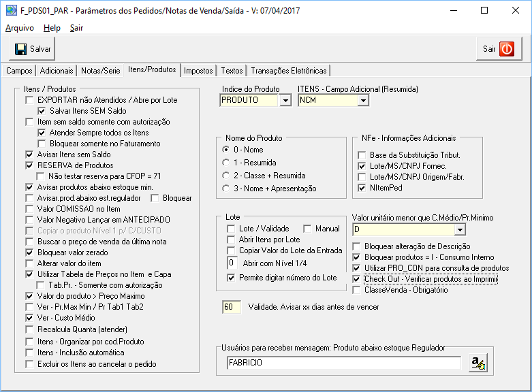Click the Abrir com Nível 1/4 number field
The height and width of the screenshot is (392, 532).
(x=233, y=263)
